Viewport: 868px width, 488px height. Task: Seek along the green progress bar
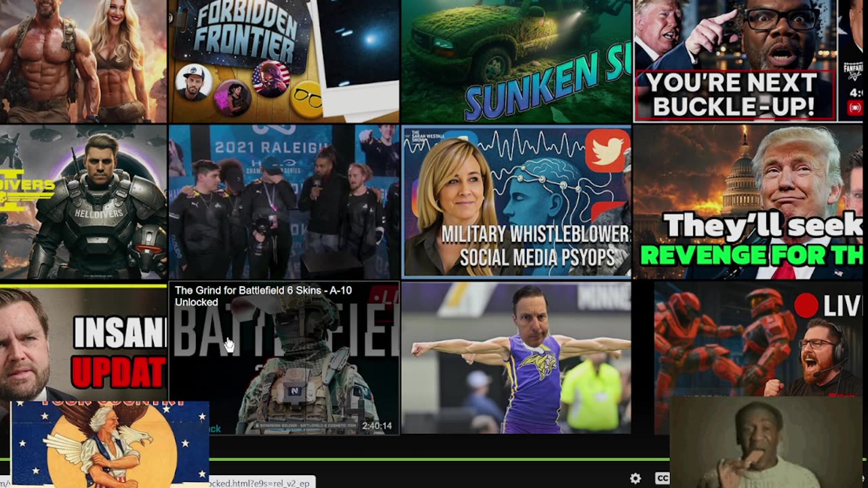434,460
